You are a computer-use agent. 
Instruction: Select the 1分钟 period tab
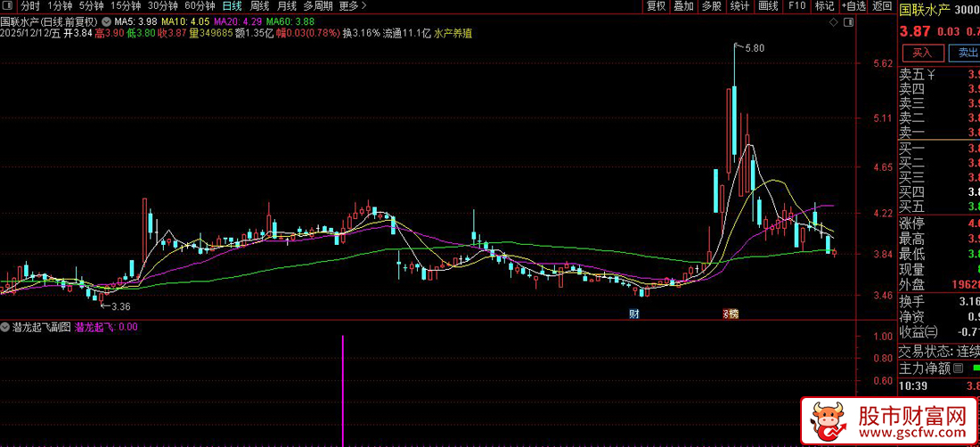click(60, 6)
